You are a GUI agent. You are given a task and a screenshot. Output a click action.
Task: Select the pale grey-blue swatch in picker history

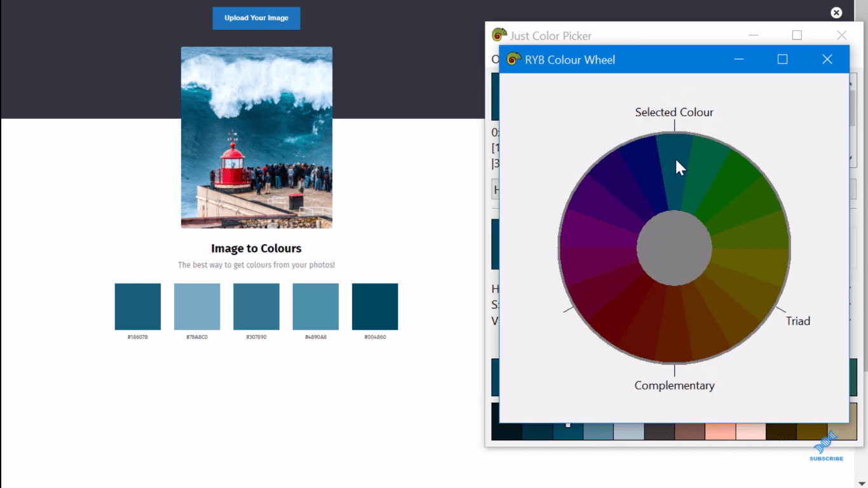628,431
